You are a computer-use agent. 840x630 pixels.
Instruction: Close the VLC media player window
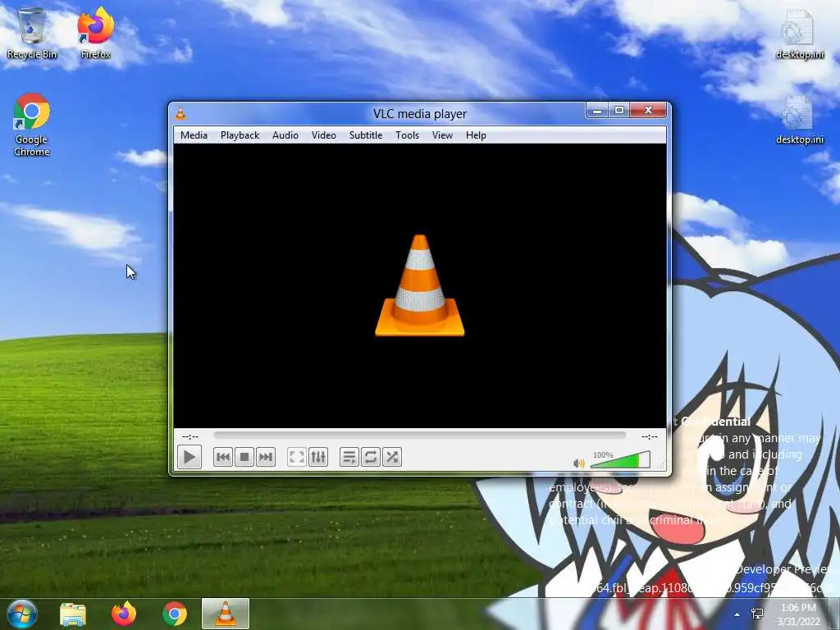point(648,111)
